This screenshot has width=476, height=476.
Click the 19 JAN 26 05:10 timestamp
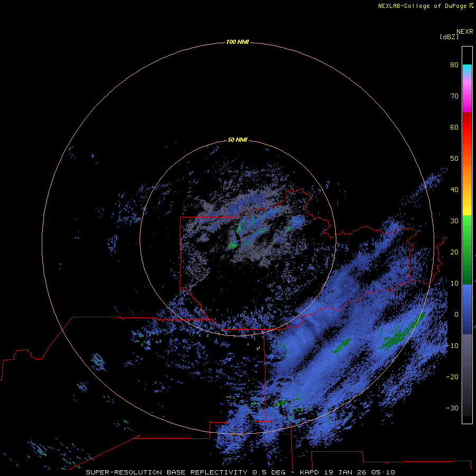click(359, 472)
